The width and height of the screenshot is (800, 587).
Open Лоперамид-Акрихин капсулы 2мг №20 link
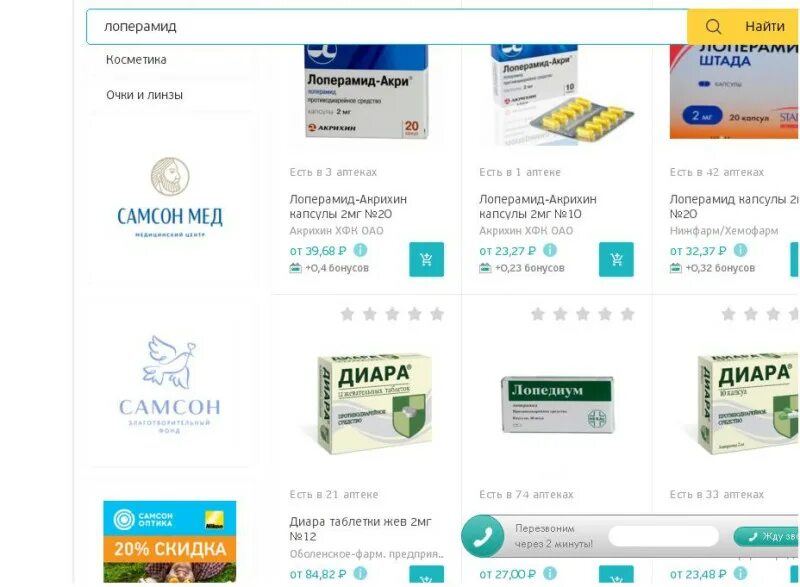click(348, 207)
